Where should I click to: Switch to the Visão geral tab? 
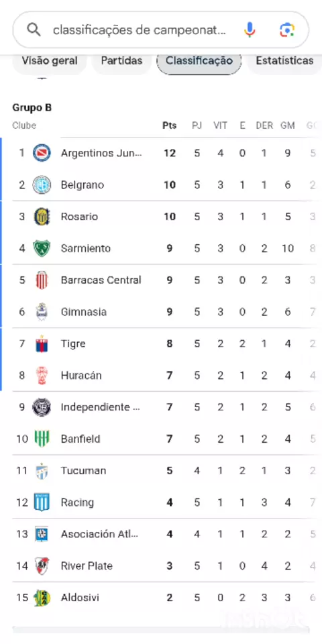pyautogui.click(x=49, y=61)
